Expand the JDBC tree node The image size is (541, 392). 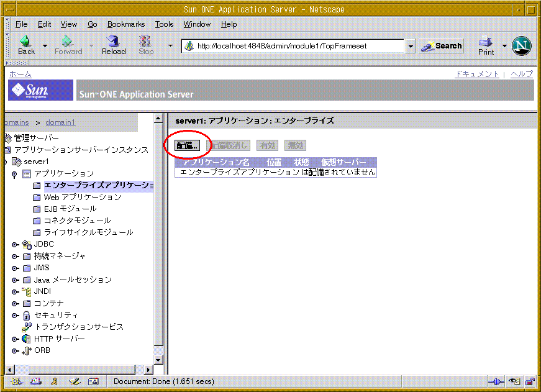coord(15,245)
